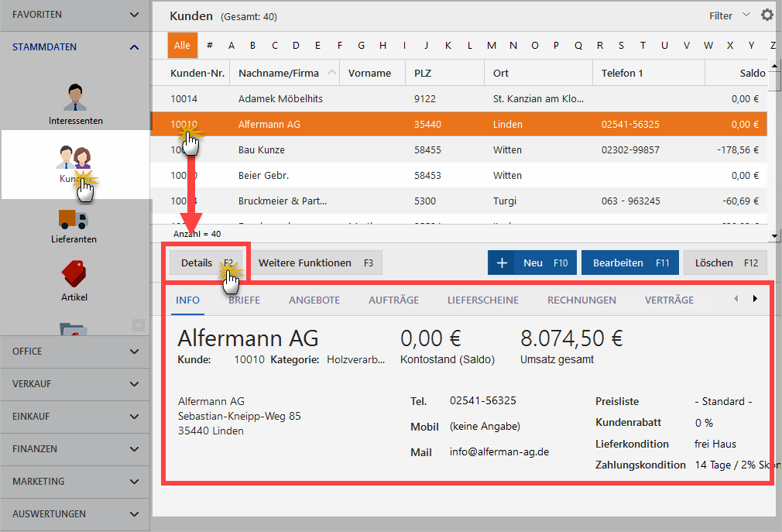Click the Löschen F12 button
This screenshot has width=782, height=532.
(x=725, y=263)
